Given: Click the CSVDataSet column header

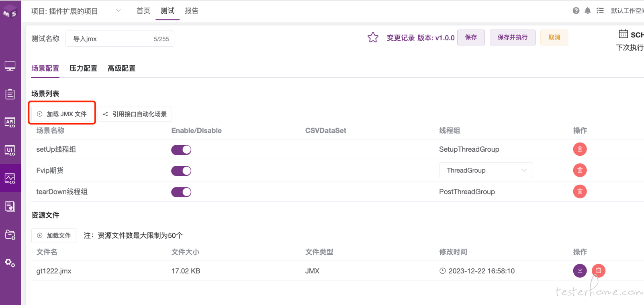Looking at the screenshot, I should (326, 131).
